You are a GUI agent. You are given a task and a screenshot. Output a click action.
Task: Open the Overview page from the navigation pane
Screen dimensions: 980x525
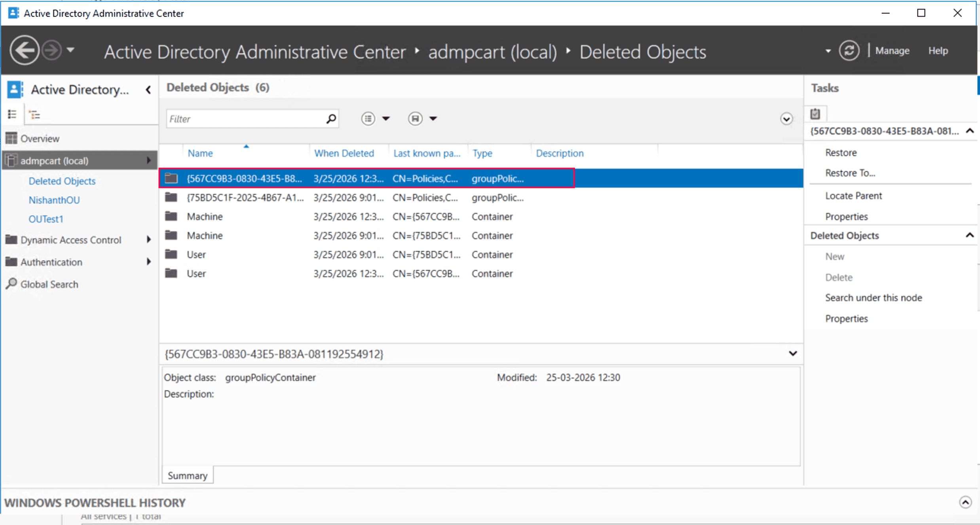(x=40, y=138)
